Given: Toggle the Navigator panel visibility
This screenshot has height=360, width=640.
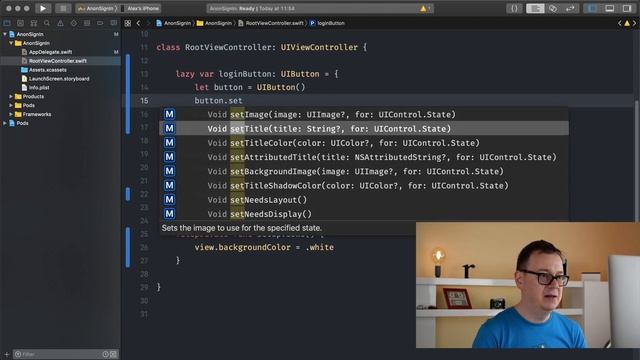Looking at the screenshot, I should pyautogui.click(x=592, y=8).
